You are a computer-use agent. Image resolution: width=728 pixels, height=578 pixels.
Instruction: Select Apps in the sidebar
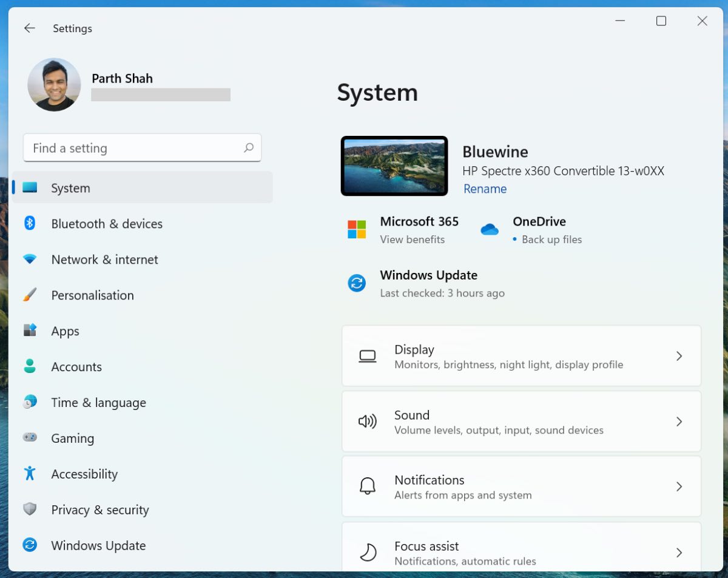tap(65, 331)
